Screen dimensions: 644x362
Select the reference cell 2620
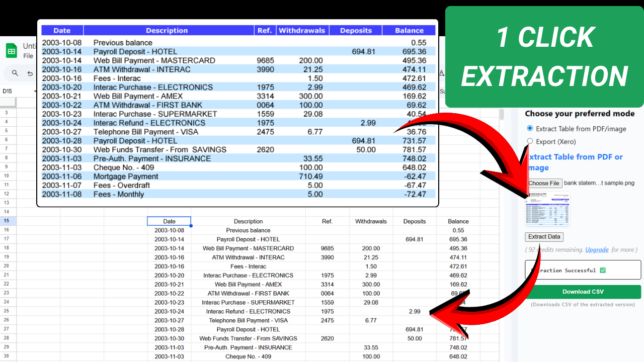tap(327, 339)
